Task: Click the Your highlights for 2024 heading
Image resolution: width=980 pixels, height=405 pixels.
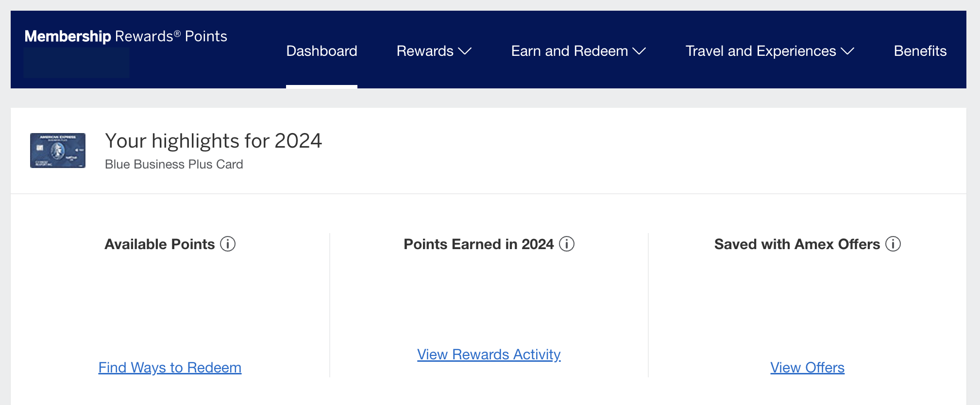Action: click(x=214, y=141)
